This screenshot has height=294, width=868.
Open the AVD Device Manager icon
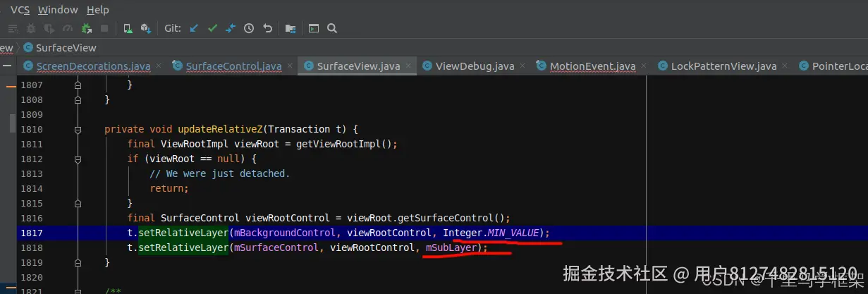[x=128, y=29]
